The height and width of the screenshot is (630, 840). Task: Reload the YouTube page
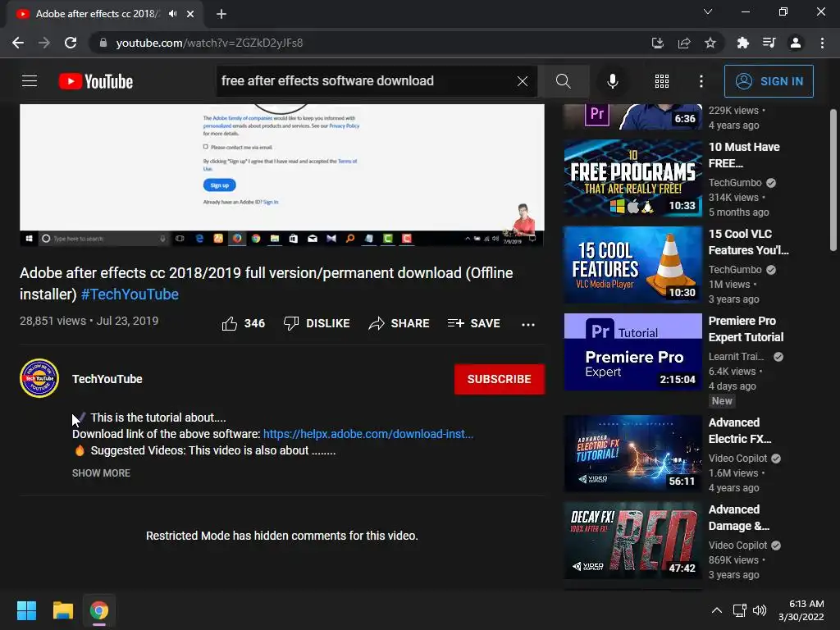71,43
